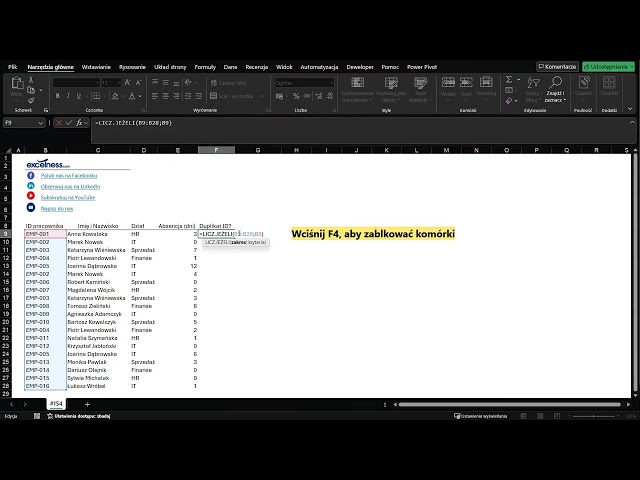Click the Increase Indent icon
640x480 pixels.
tap(199, 96)
